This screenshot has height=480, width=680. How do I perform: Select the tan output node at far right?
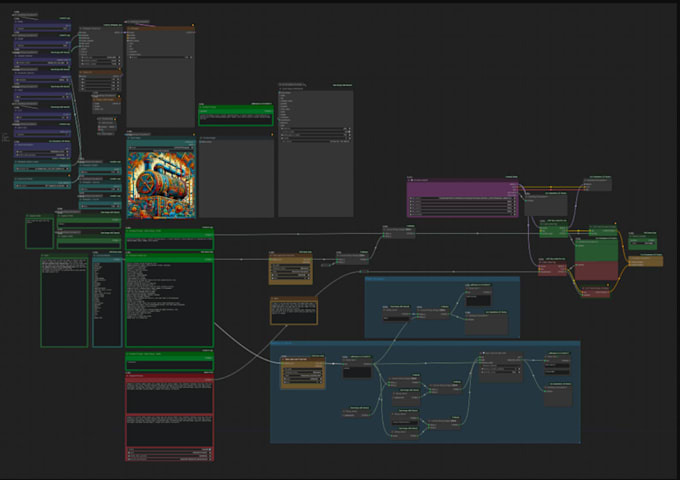point(646,261)
